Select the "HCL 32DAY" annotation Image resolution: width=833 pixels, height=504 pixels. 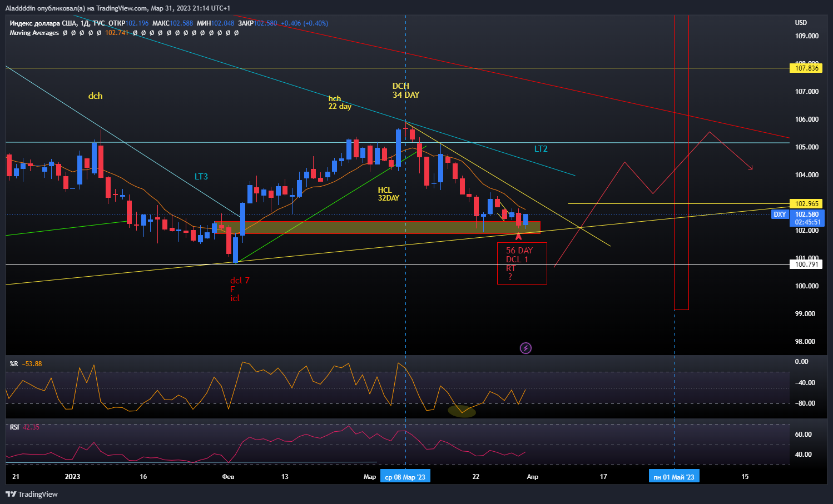[x=389, y=194]
